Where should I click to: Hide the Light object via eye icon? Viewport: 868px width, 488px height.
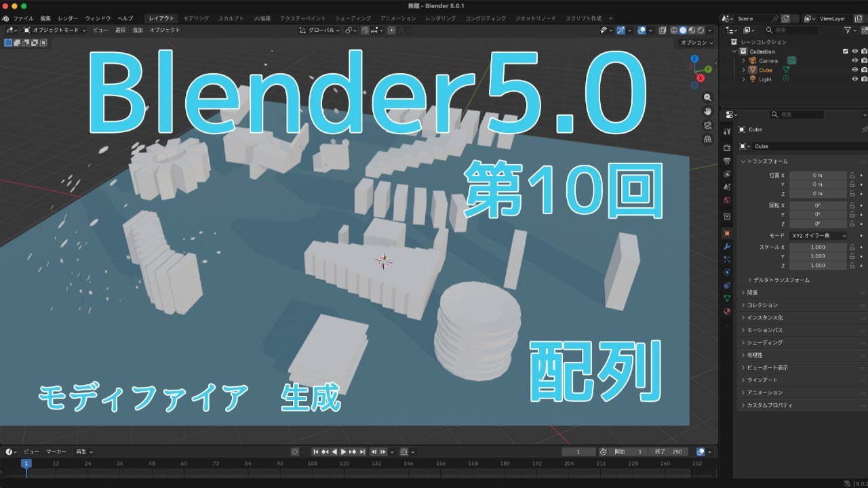(855, 79)
